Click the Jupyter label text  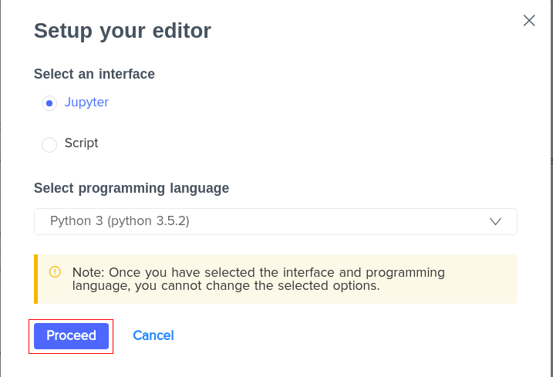86,103
